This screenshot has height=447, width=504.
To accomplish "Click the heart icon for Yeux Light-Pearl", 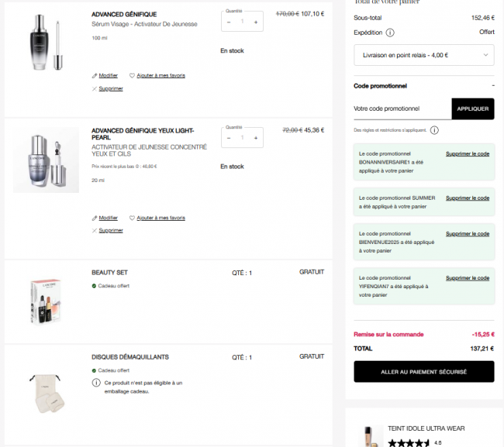I will (x=132, y=218).
